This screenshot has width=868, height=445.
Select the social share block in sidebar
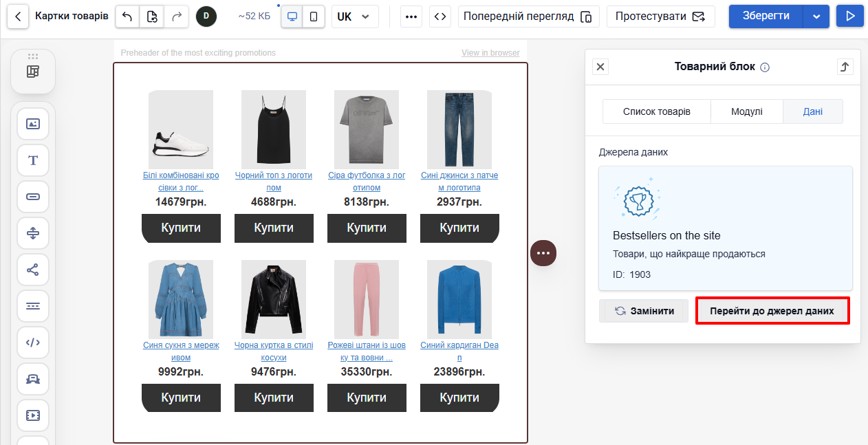click(33, 270)
